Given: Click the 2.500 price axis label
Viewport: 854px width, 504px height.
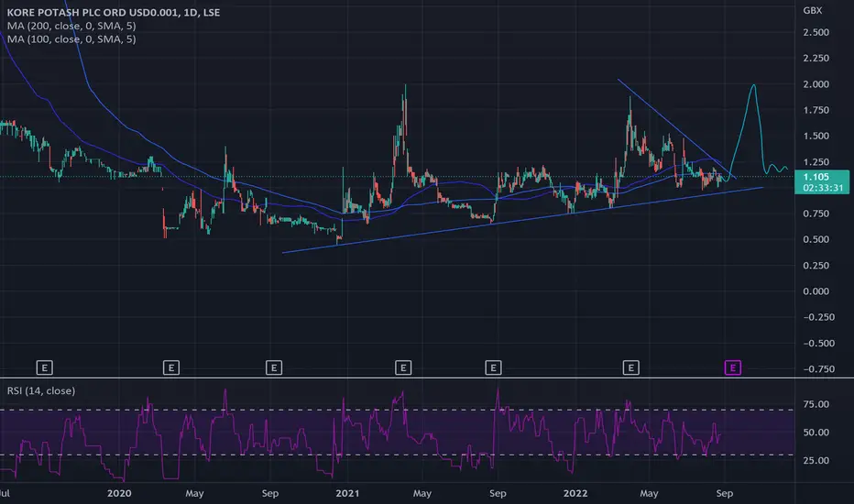Looking at the screenshot, I should coord(816,32).
